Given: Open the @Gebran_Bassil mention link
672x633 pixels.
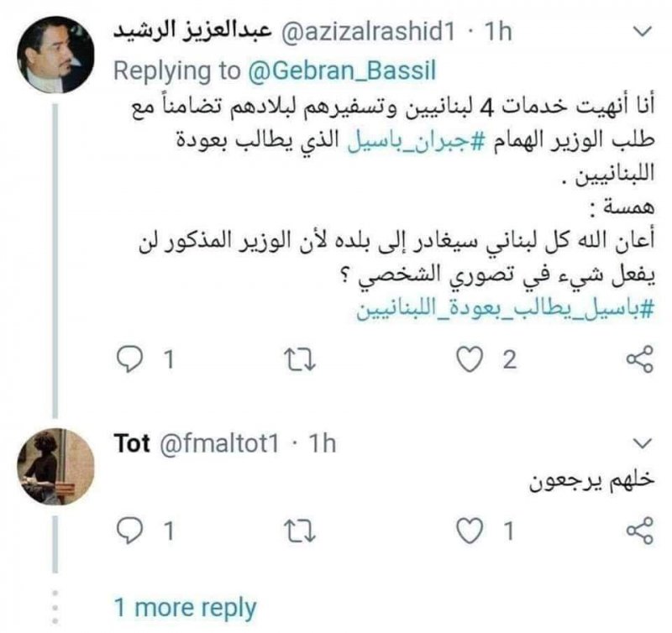Looking at the screenshot, I should point(339,71).
